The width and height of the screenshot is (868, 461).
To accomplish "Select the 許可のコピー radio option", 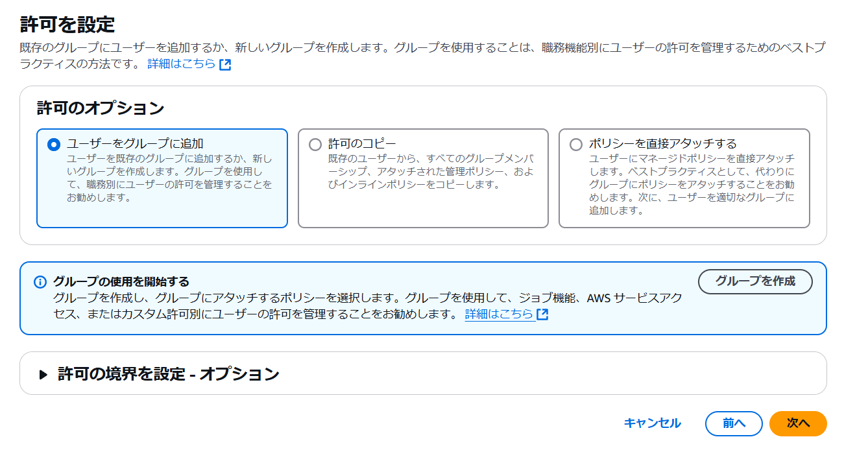I will 315,145.
